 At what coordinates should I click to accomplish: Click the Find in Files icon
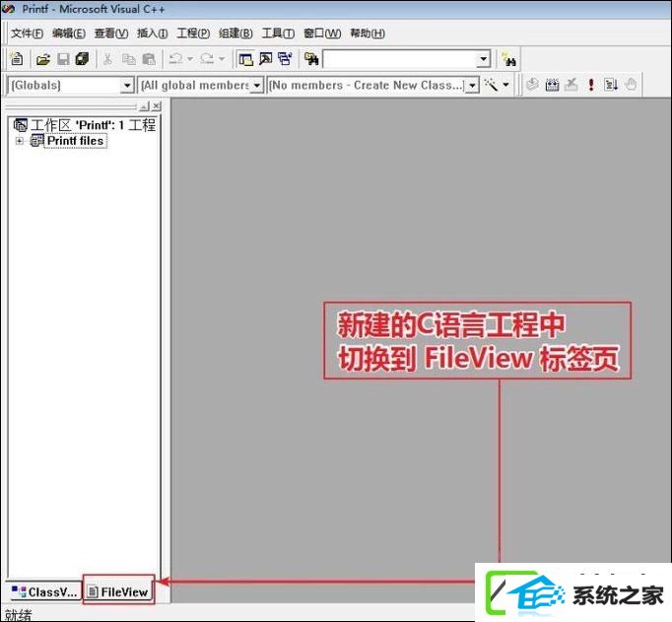coord(311,59)
